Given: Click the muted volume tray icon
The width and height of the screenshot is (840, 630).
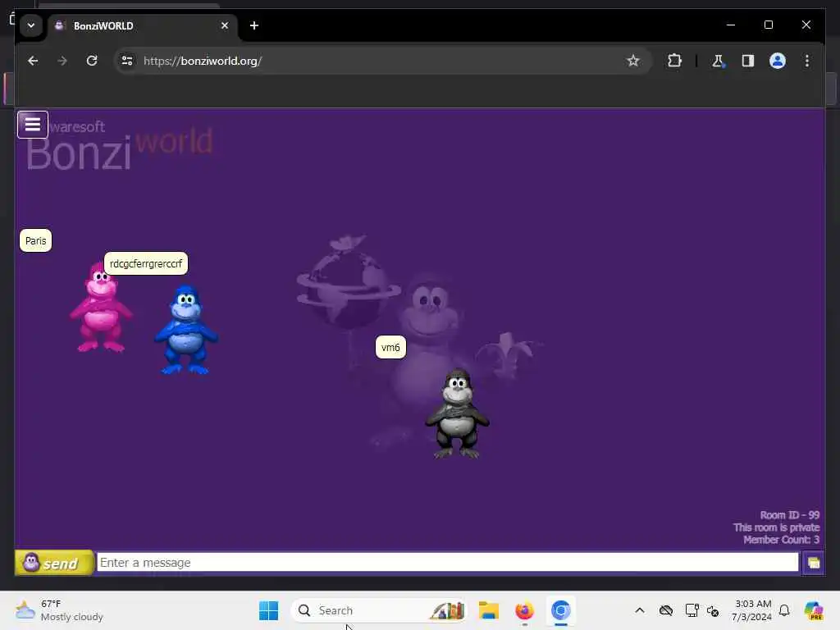Looking at the screenshot, I should point(713,610).
